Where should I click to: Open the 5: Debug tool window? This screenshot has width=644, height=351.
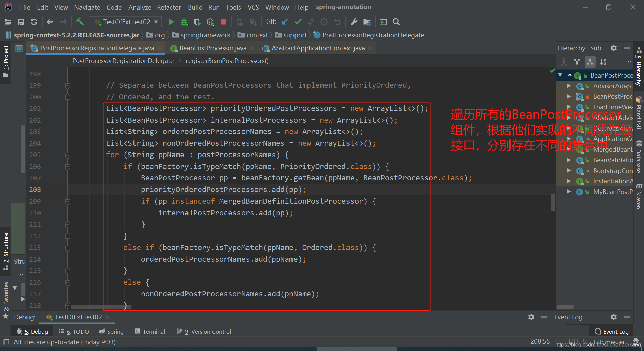pyautogui.click(x=32, y=332)
